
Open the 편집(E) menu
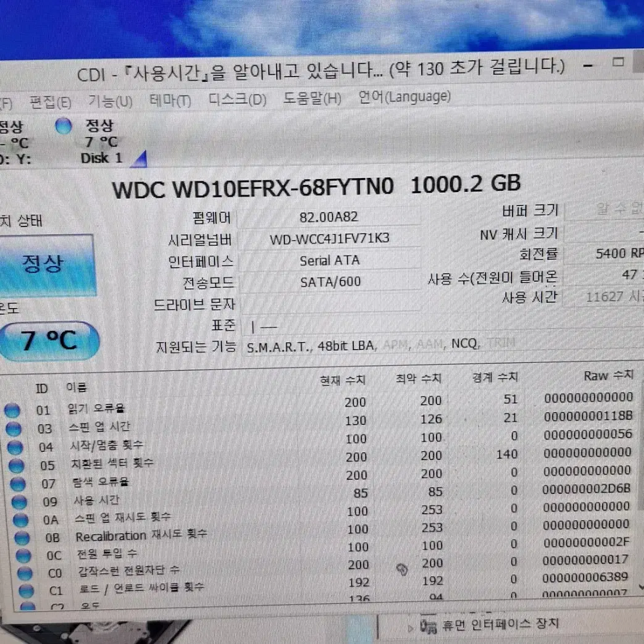(51, 102)
